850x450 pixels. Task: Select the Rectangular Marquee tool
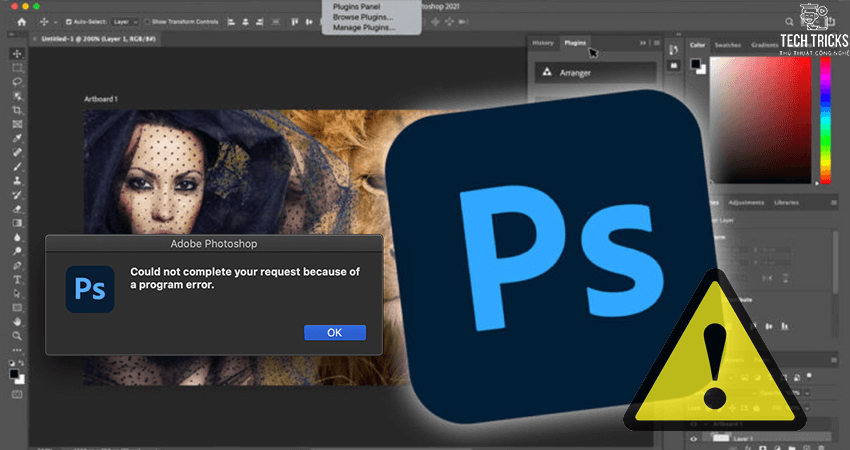click(17, 68)
